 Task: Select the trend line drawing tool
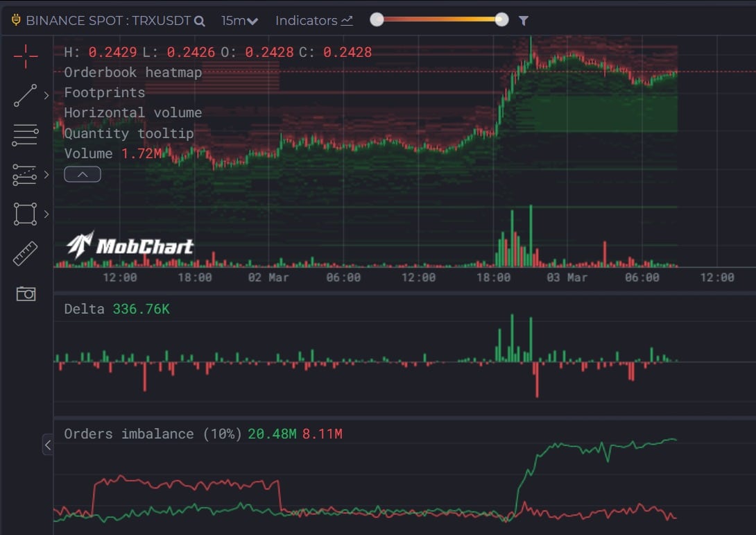(25, 96)
